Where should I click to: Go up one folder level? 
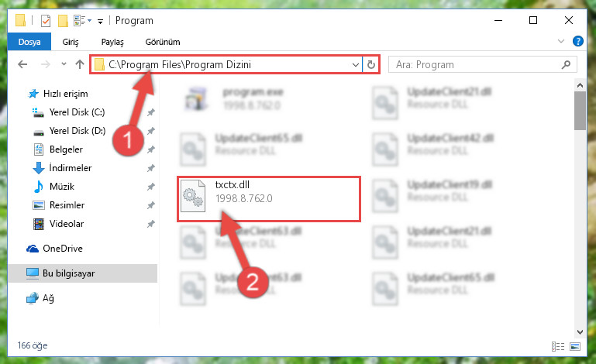click(x=80, y=64)
